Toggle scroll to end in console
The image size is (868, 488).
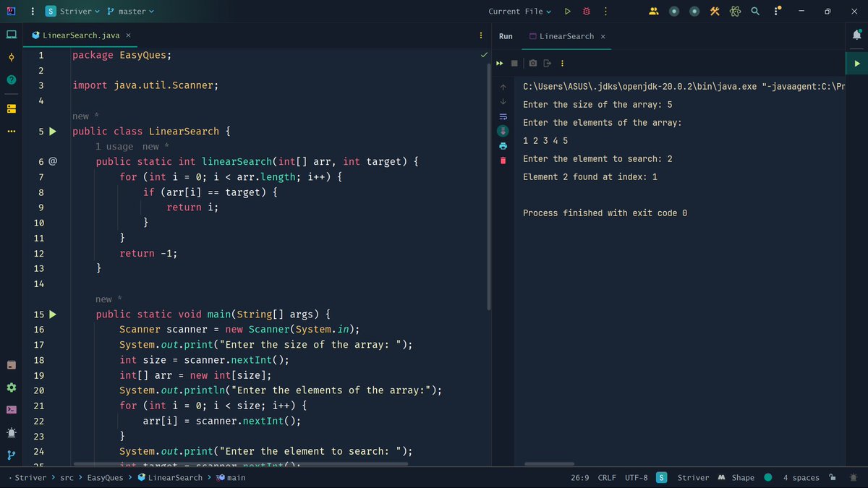[503, 131]
